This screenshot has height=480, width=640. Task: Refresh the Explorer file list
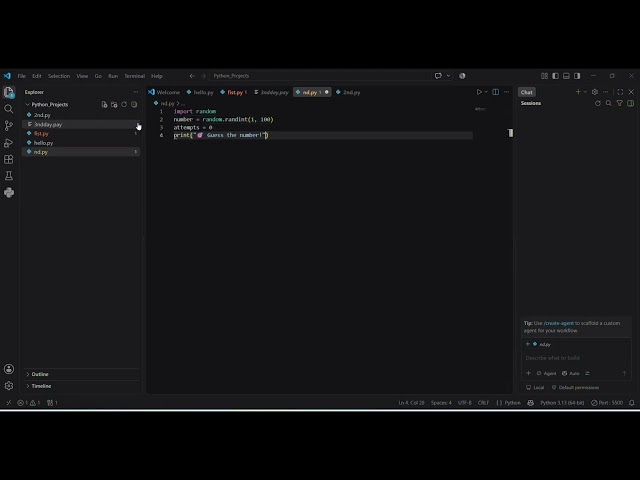click(124, 104)
